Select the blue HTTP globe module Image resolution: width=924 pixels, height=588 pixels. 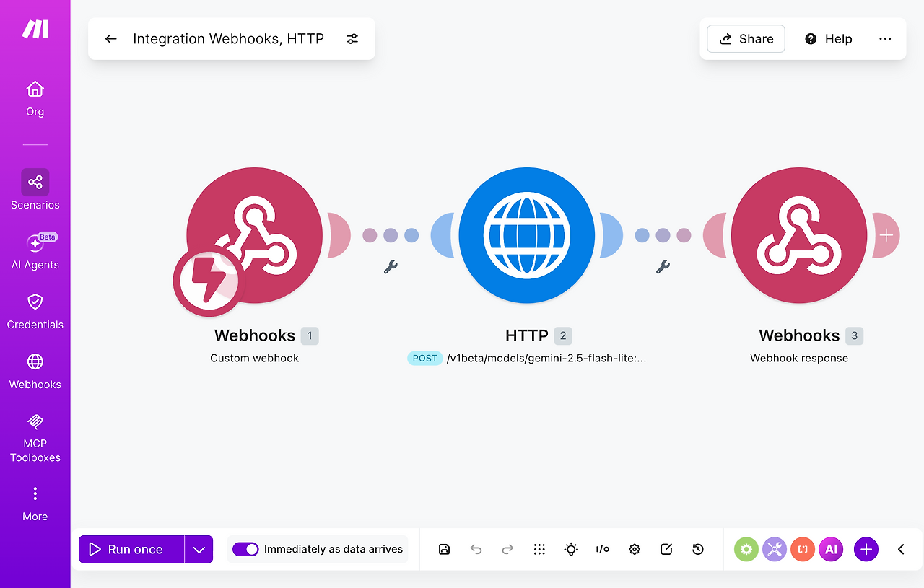pos(526,235)
